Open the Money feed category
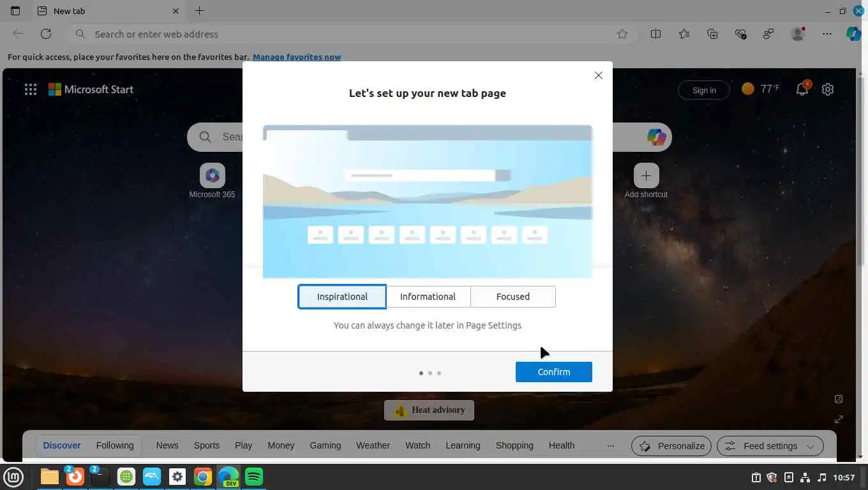 tap(281, 445)
